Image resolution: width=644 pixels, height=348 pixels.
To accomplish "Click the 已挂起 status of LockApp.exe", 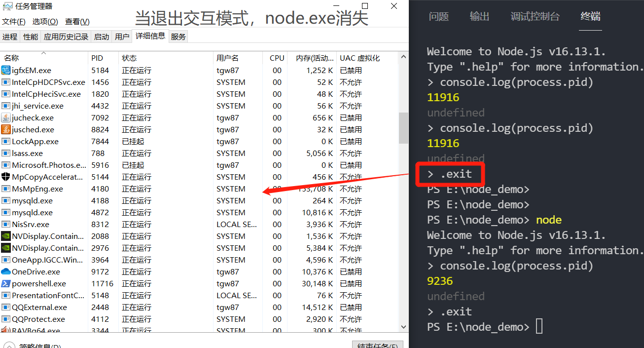I will (x=133, y=141).
